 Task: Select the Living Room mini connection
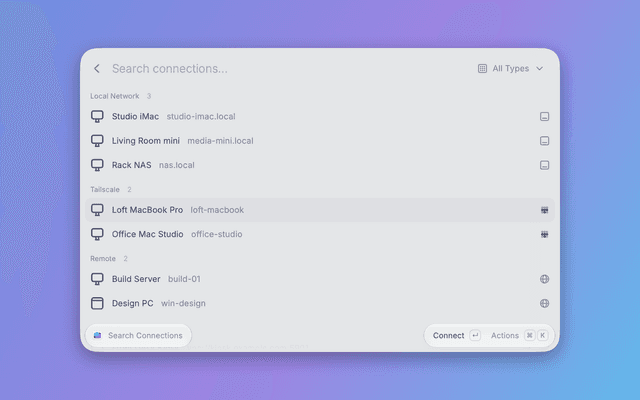point(320,141)
